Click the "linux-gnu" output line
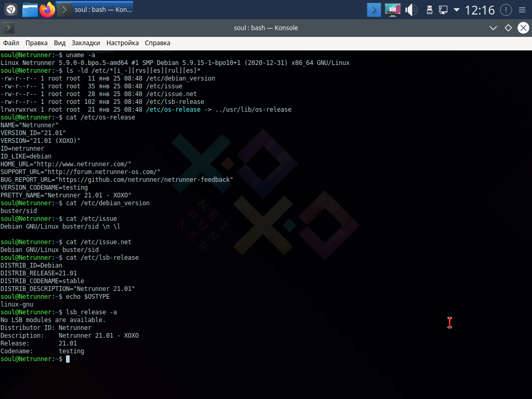Viewport: 532px width, 399px height. 17,304
